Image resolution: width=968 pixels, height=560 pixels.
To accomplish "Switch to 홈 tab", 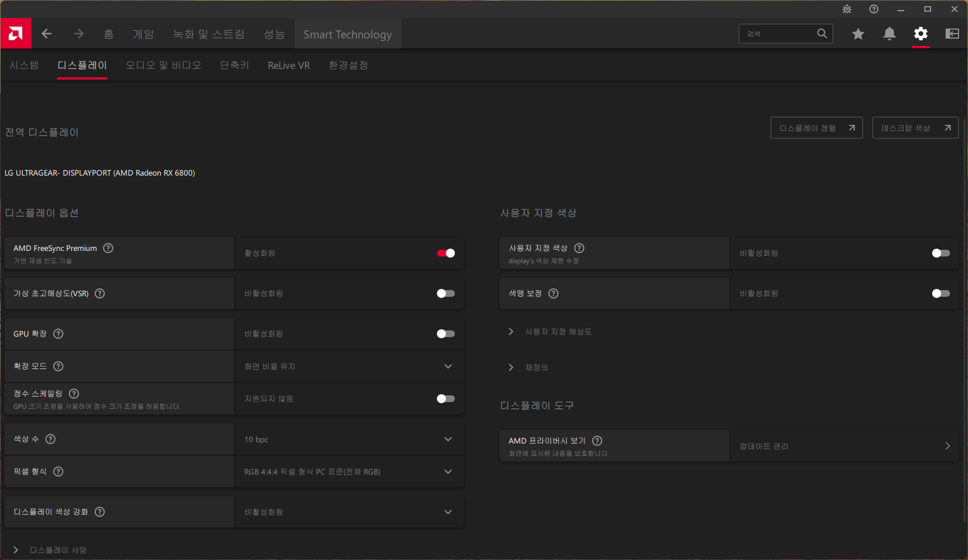I will click(x=109, y=34).
